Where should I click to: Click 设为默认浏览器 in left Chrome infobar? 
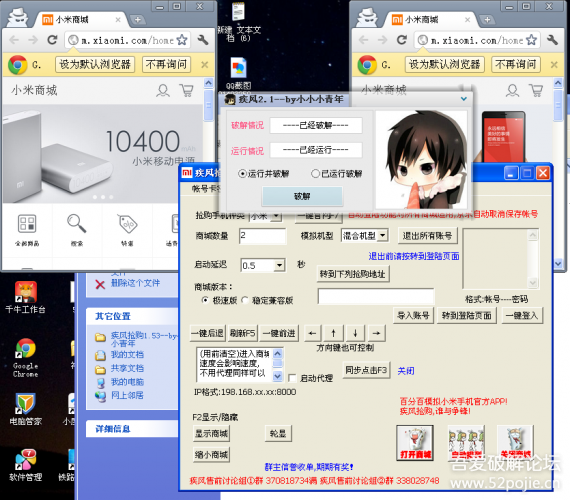click(x=95, y=64)
